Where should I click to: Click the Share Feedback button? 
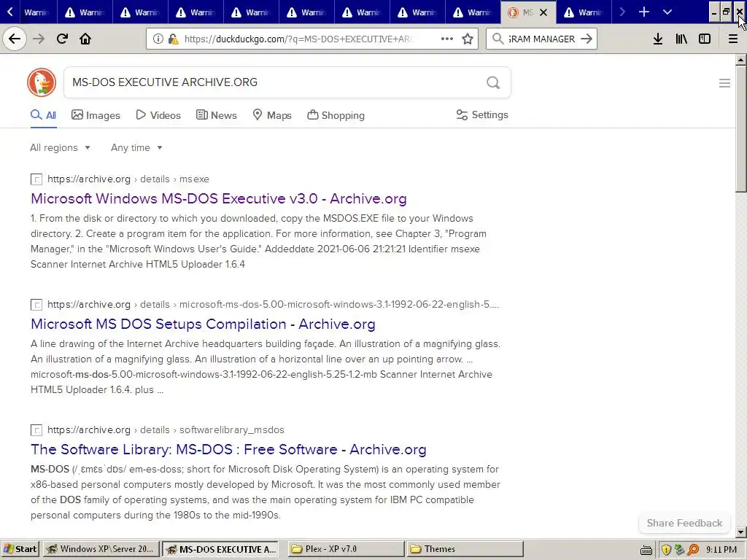click(x=684, y=524)
